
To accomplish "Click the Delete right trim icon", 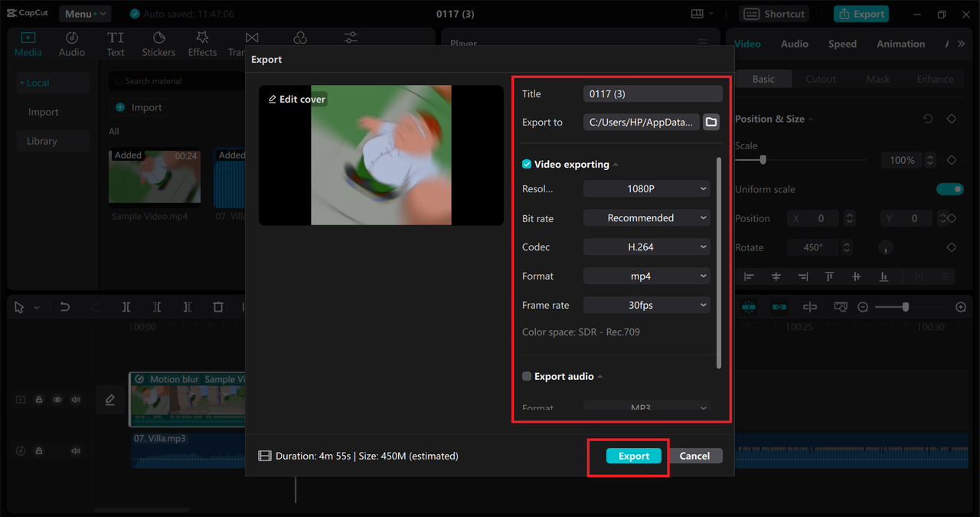I will [188, 307].
